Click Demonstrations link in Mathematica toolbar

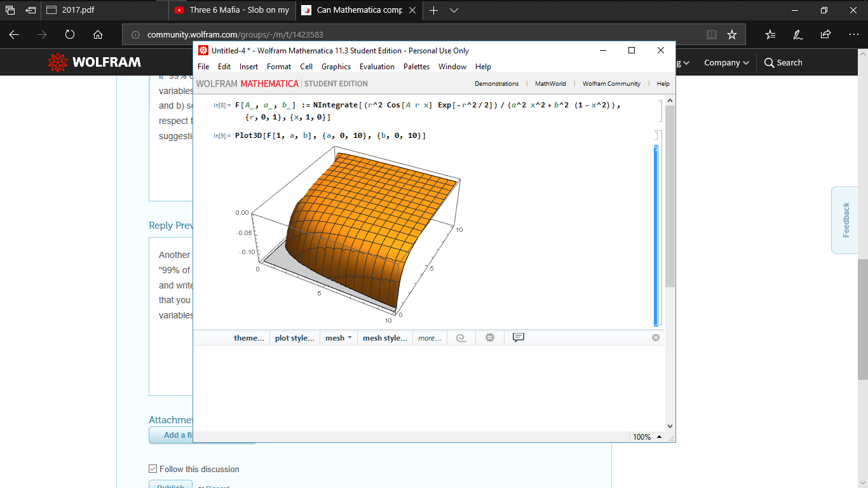[496, 84]
